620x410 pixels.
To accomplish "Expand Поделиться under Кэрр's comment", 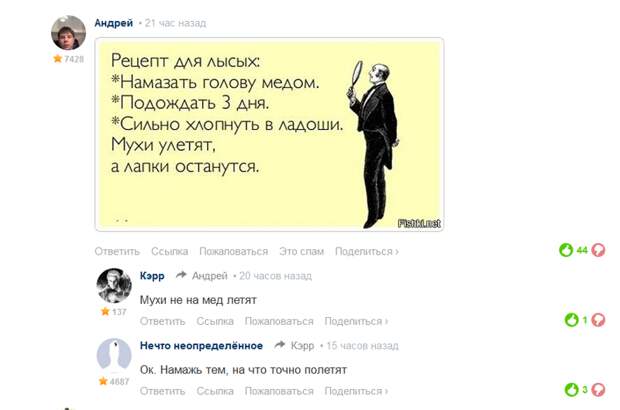I will point(356,321).
